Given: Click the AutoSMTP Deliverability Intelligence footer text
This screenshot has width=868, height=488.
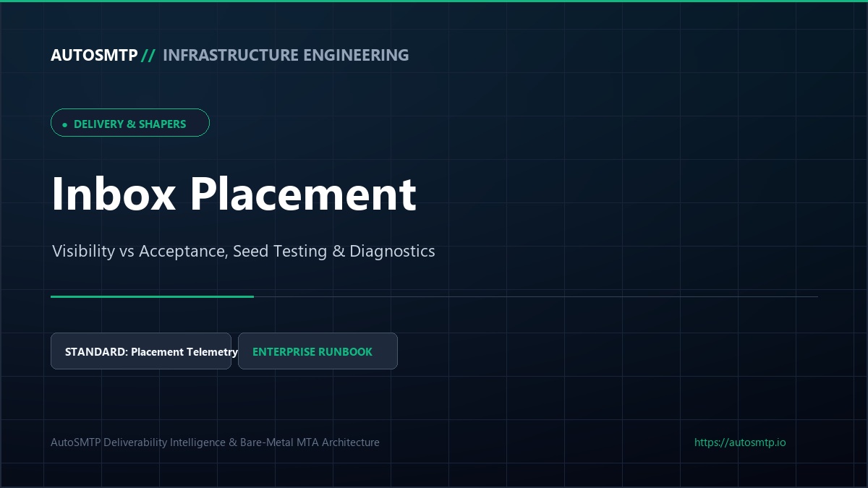Looking at the screenshot, I should (x=215, y=442).
